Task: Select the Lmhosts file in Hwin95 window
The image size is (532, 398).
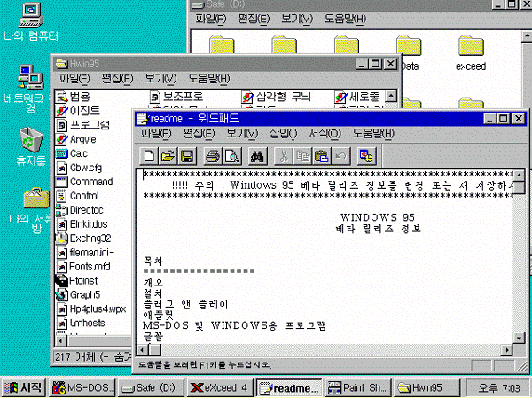Action: [x=81, y=323]
